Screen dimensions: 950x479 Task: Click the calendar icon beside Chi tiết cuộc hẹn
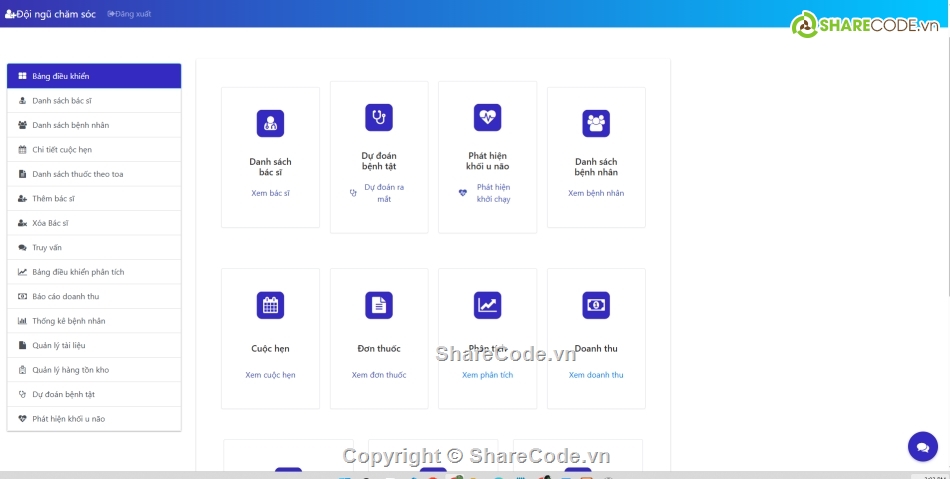(22, 150)
